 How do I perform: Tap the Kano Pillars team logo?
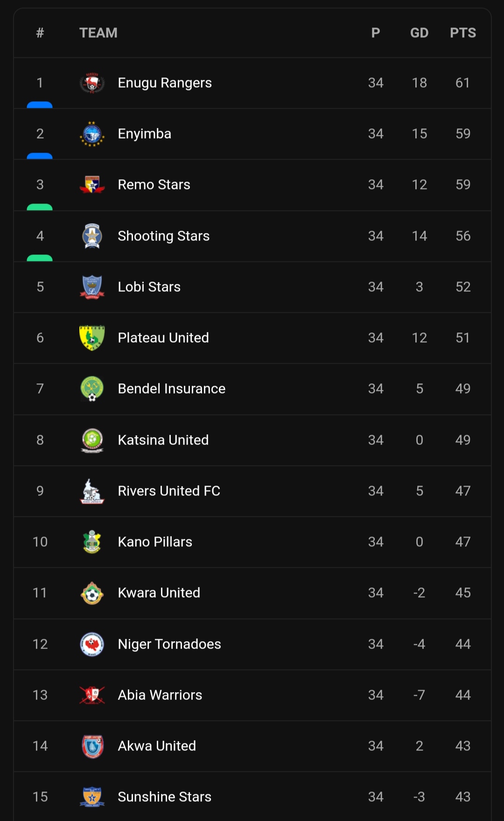tap(92, 542)
